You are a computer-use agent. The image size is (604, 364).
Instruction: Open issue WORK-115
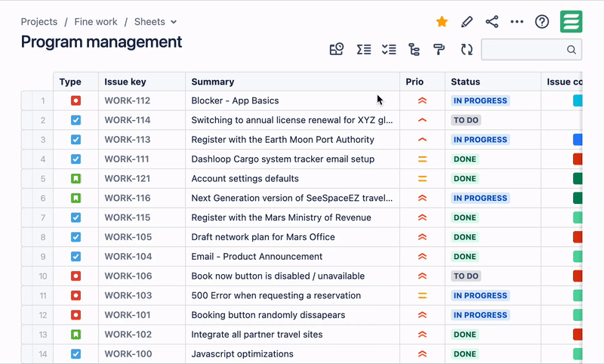click(127, 217)
